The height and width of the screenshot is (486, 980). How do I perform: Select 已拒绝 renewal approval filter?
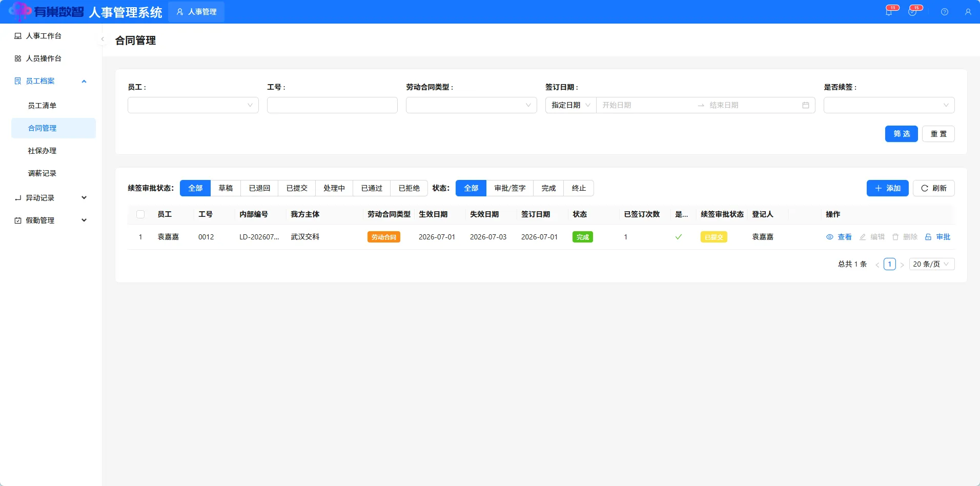(x=409, y=188)
